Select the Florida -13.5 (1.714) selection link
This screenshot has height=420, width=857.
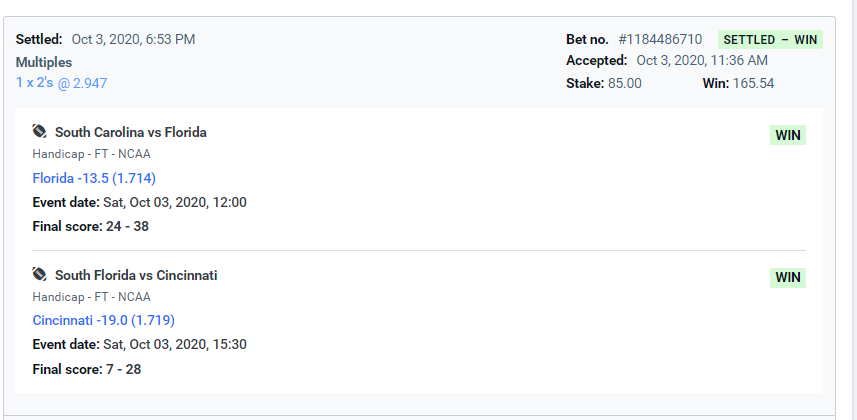94,178
